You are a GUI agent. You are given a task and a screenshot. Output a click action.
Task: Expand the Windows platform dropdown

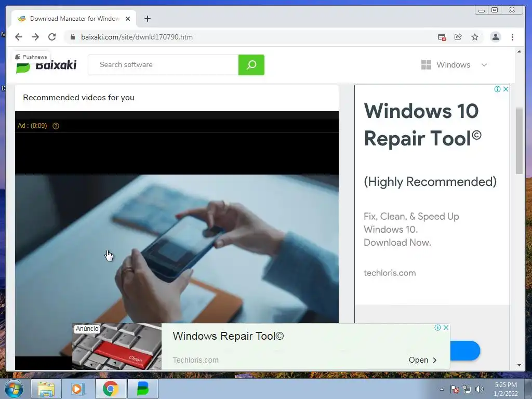(454, 65)
